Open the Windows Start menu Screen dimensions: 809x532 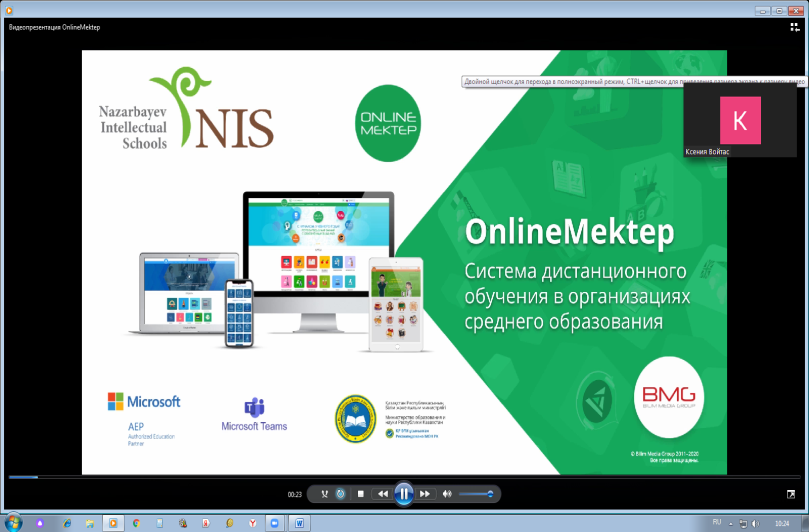click(x=13, y=523)
